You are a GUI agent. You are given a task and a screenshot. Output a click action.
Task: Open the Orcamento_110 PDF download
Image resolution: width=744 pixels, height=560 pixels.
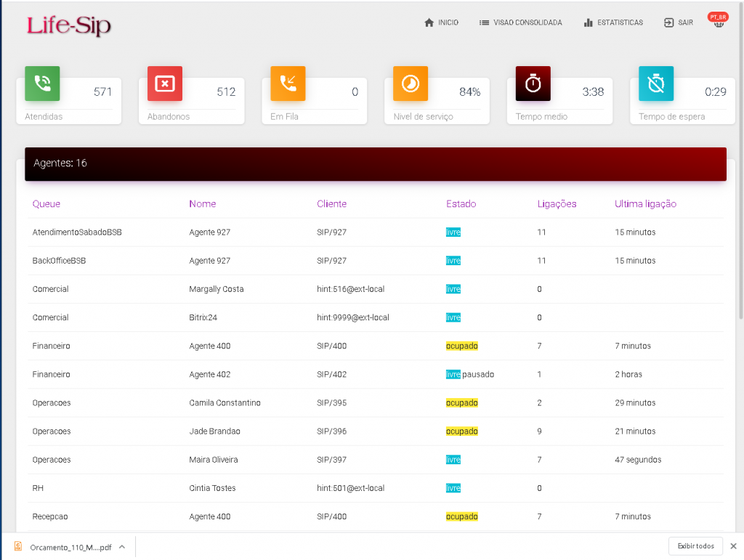tap(65, 547)
